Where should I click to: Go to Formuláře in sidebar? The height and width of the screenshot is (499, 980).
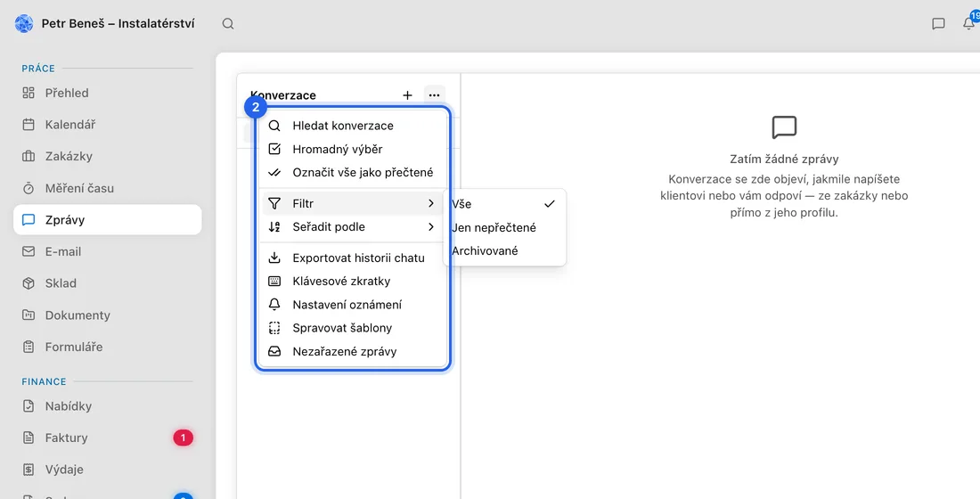(108, 347)
